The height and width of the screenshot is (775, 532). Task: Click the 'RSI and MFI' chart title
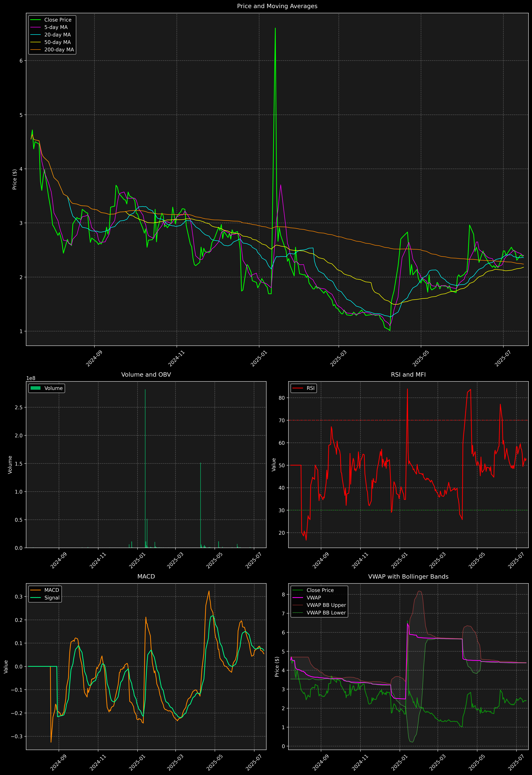(408, 374)
